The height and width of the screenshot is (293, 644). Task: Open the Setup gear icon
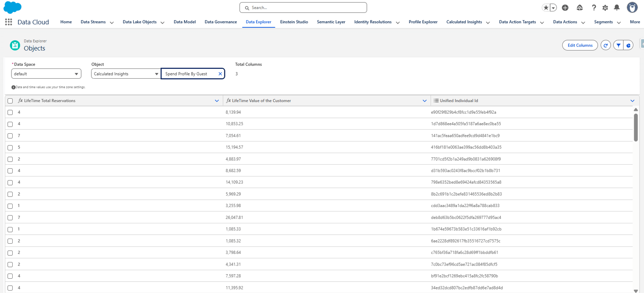(x=605, y=8)
